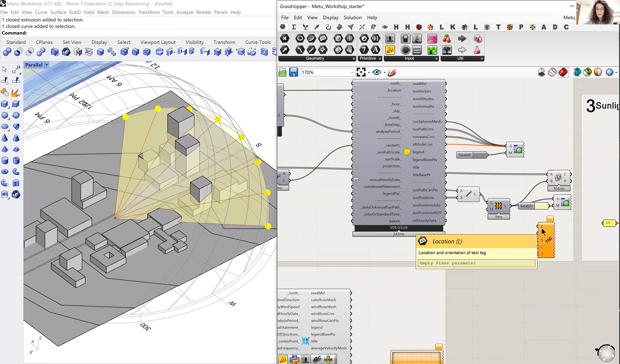The image size is (620, 364).
Task: Open the Parallel viewport dropdown arrow
Action: 47,65
